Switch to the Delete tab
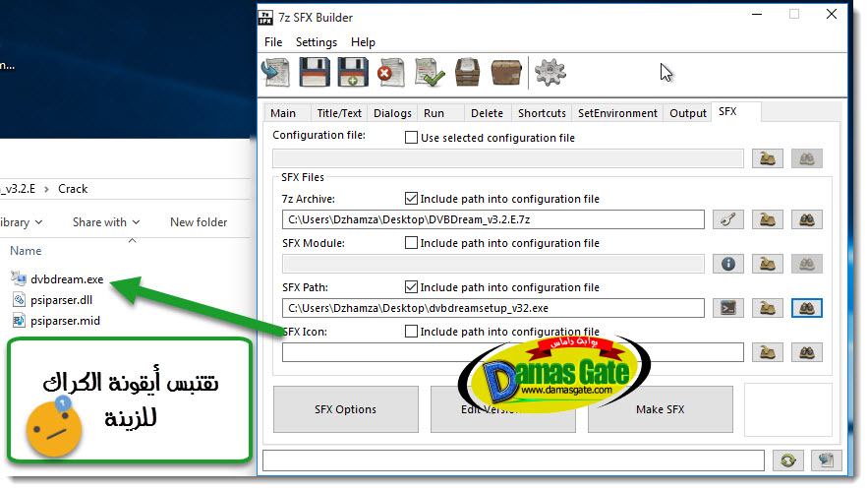Screen dimensions: 868x491 488,113
